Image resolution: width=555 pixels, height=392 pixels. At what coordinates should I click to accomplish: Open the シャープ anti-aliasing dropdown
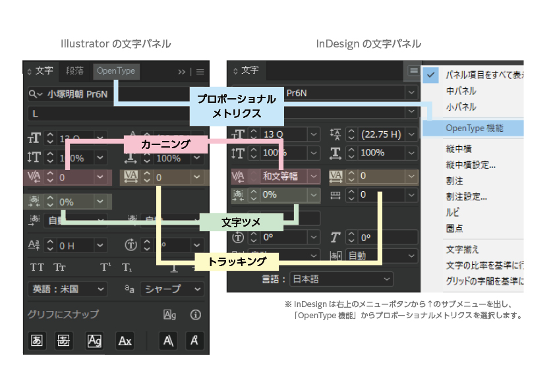click(x=197, y=289)
